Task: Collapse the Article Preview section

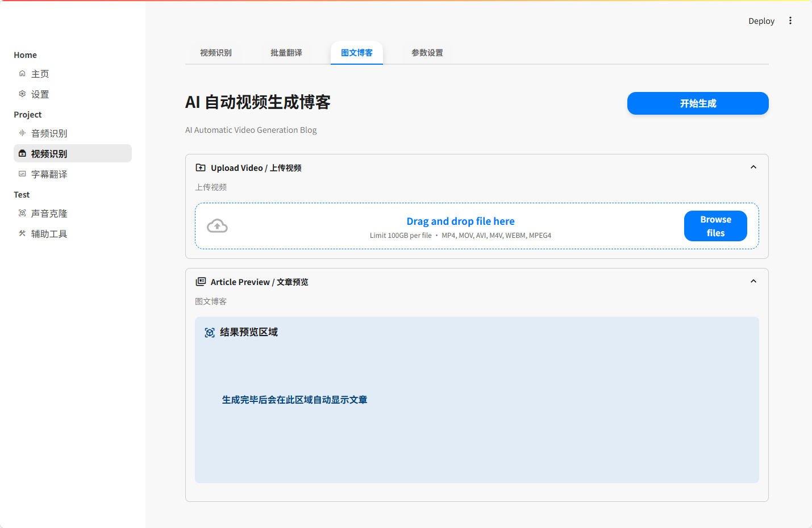Action: (x=753, y=282)
